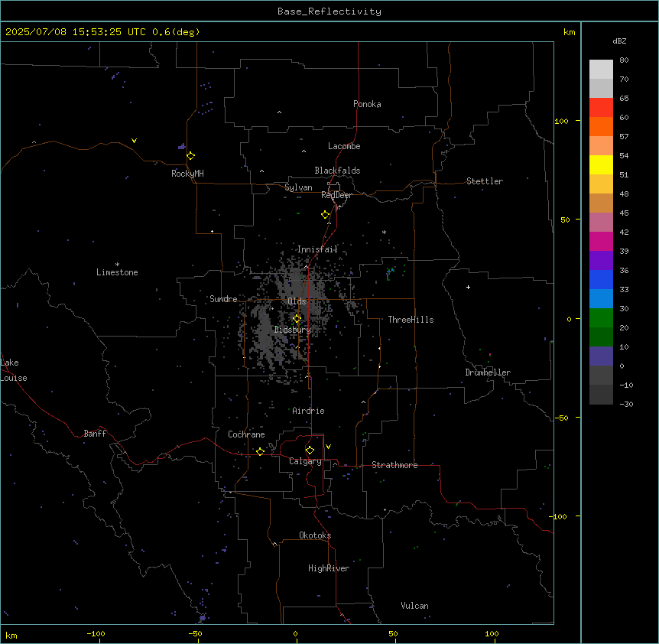Click the yellow diamond marker above Calgary label
This screenshot has width=659, height=644.
click(310, 450)
